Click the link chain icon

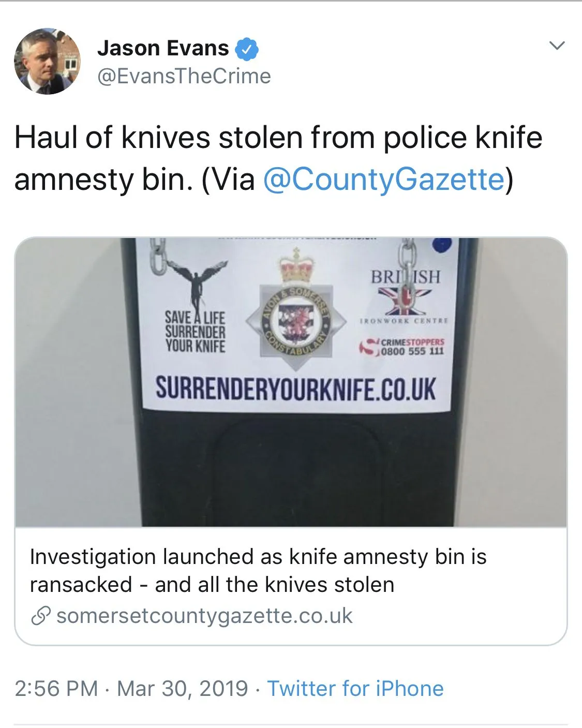tap(40, 616)
